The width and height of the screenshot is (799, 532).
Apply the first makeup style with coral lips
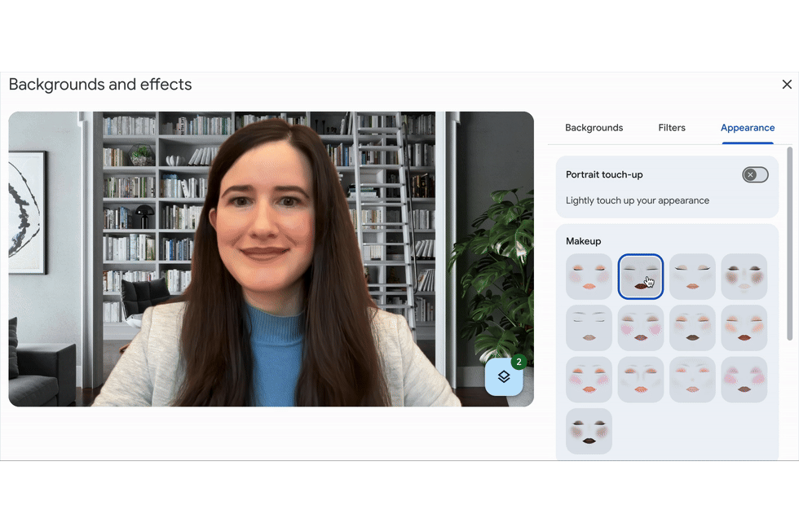[589, 277]
